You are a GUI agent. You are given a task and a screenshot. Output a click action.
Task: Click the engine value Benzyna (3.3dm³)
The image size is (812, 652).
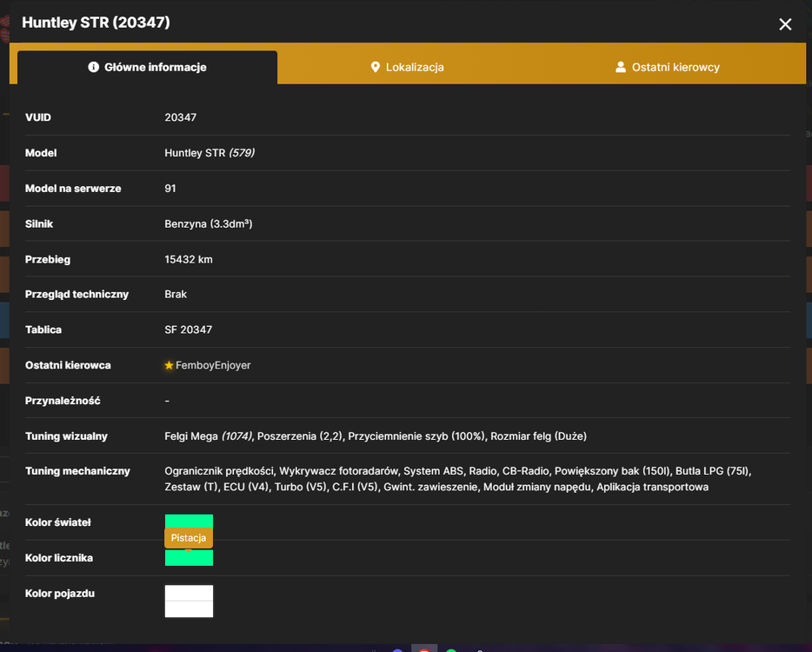[208, 223]
